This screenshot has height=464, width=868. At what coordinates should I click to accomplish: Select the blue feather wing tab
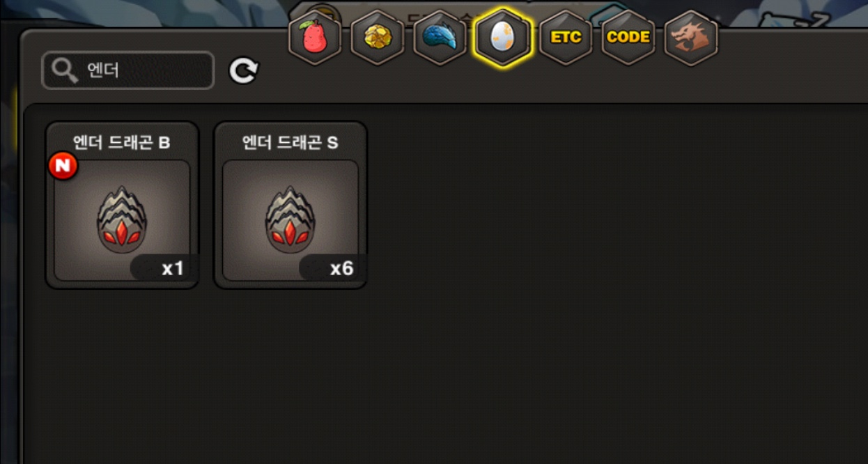coord(440,38)
